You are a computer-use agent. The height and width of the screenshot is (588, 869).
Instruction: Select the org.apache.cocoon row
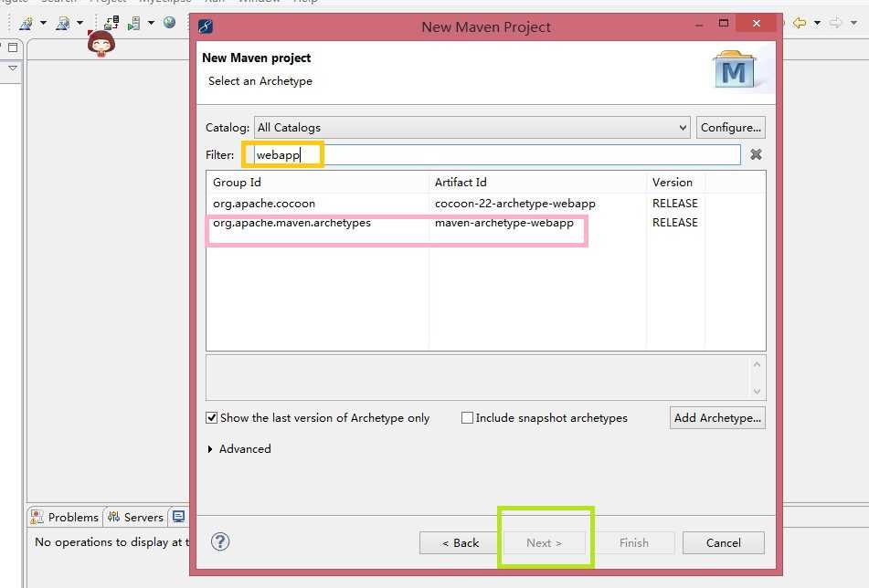click(x=486, y=204)
